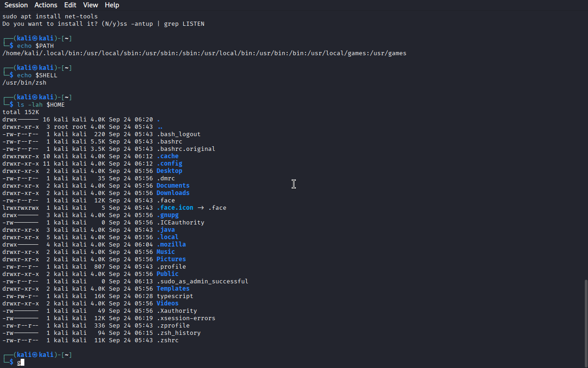Click the .zsh_history file name
The height and width of the screenshot is (368, 588).
coord(178,333)
